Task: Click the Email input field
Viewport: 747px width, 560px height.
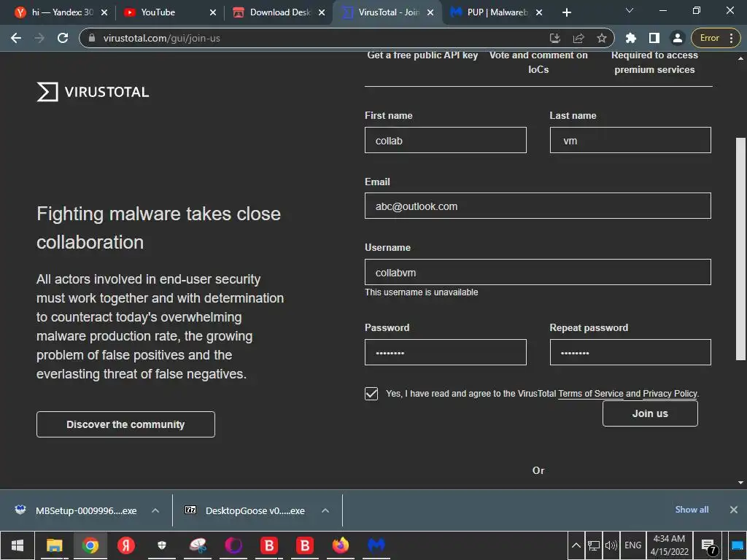Action: [x=538, y=206]
